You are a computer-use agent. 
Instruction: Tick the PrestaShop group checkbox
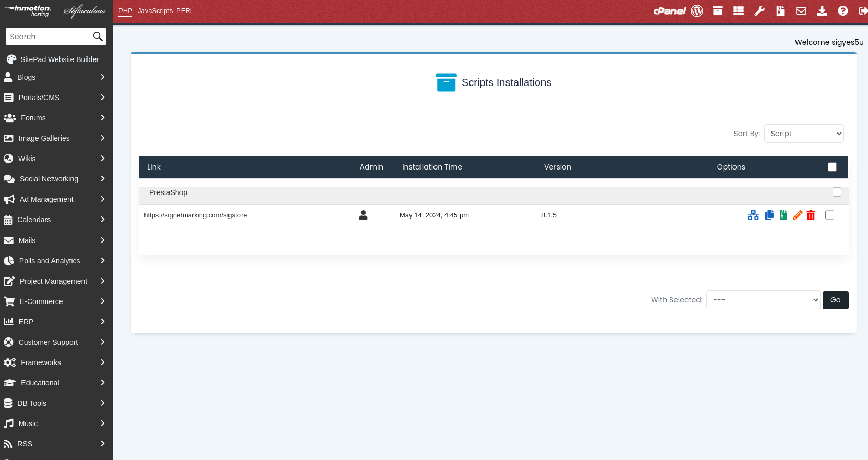pyautogui.click(x=837, y=192)
